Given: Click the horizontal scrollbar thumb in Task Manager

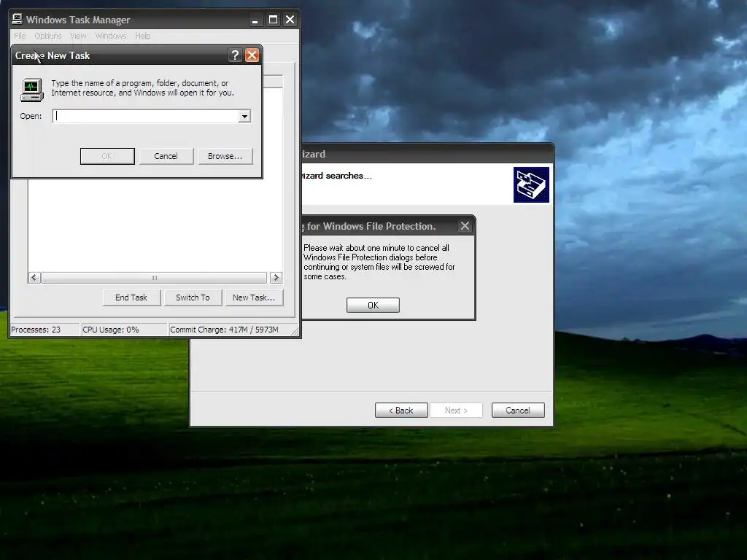Looking at the screenshot, I should coord(154,278).
